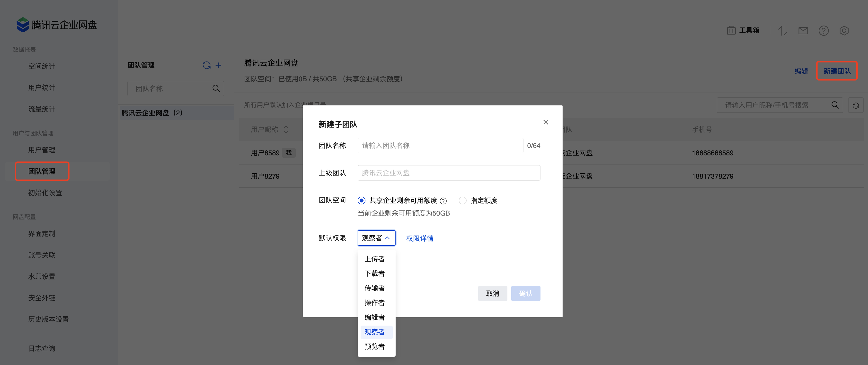Pick 编辑者 in the permission dropdown
The width and height of the screenshot is (868, 365).
[x=374, y=317]
